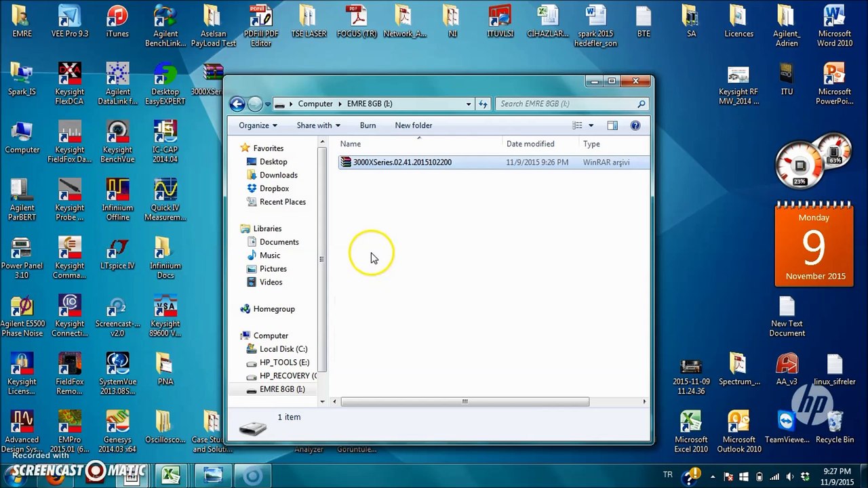Screen dimensions: 868x488
Task: Open the address bar previous locations dropdown
Action: [469, 104]
